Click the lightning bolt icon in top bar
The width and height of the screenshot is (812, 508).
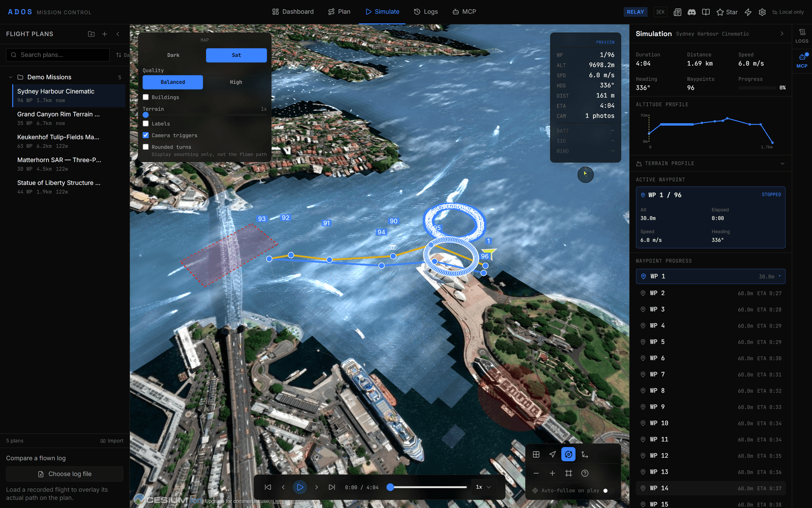click(748, 12)
